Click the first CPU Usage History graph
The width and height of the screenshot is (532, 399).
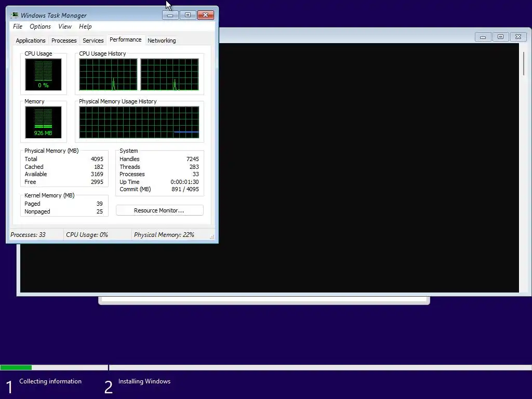click(108, 74)
